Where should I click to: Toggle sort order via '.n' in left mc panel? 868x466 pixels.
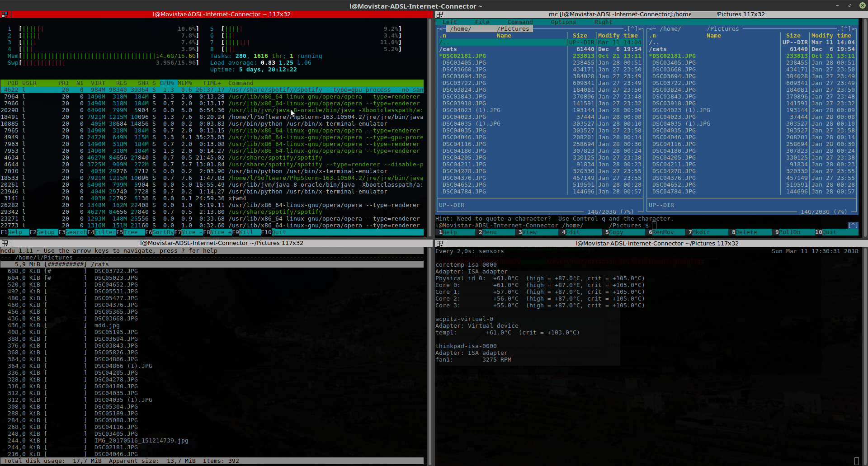tap(443, 36)
